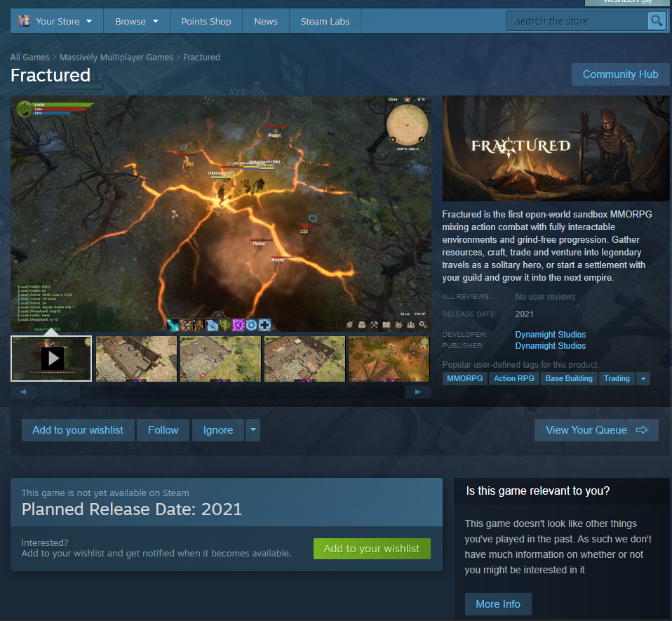The width and height of the screenshot is (672, 621).
Task: Click the blue Add to your wishlist button
Action: click(x=78, y=430)
